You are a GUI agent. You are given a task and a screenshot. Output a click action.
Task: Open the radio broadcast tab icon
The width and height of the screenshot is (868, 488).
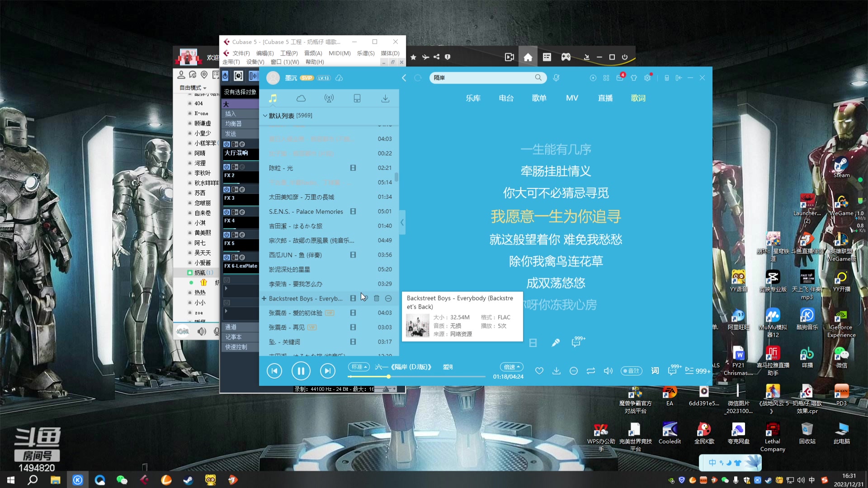(x=329, y=99)
